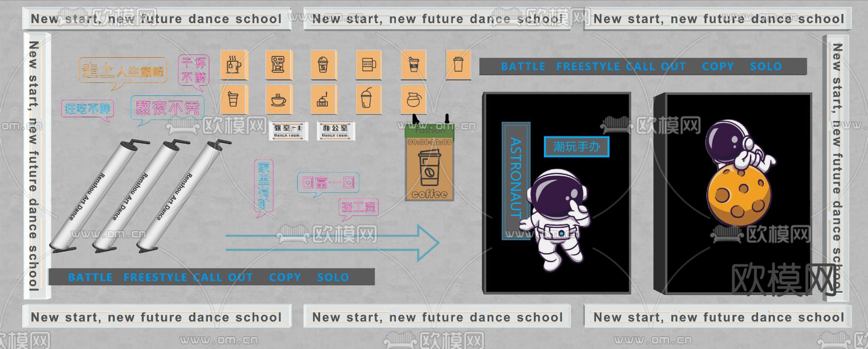Select the sleeved takeaway cup with straw tile
This screenshot has width=868, height=349.
(x=414, y=65)
